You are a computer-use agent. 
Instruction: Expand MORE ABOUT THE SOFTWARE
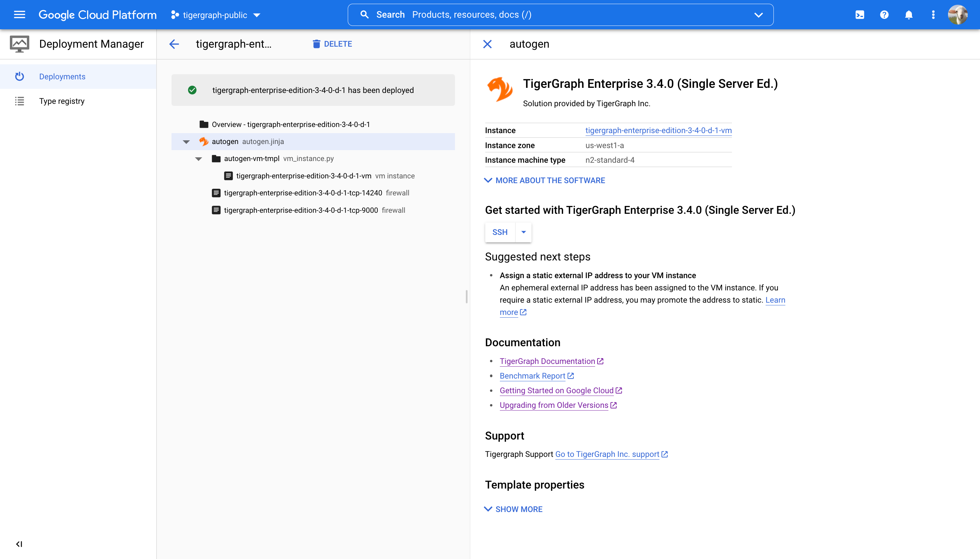(x=545, y=180)
